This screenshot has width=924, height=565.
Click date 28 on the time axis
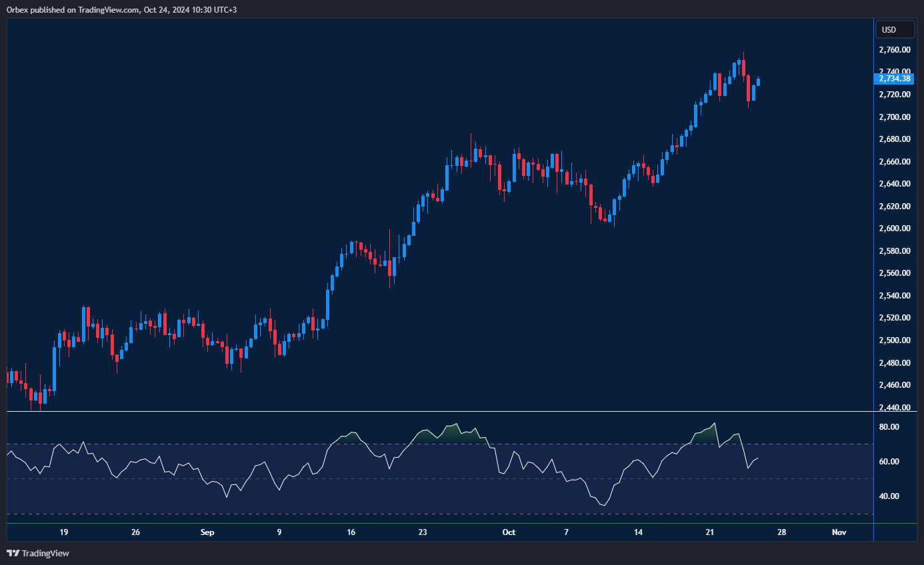coord(781,532)
